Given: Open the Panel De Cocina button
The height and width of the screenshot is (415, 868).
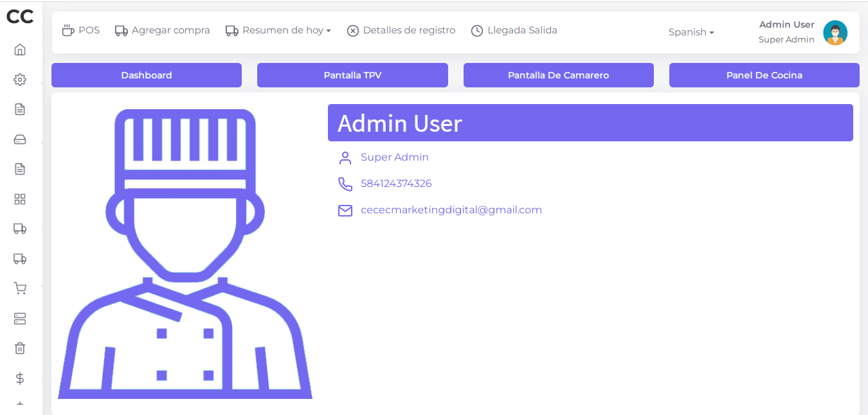Looking at the screenshot, I should pos(764,75).
